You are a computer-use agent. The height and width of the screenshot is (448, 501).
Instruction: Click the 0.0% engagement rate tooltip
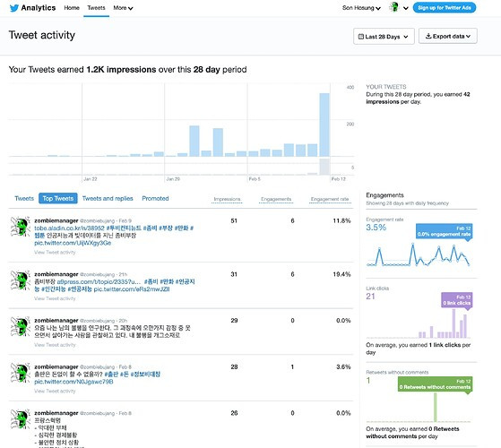[x=445, y=231]
